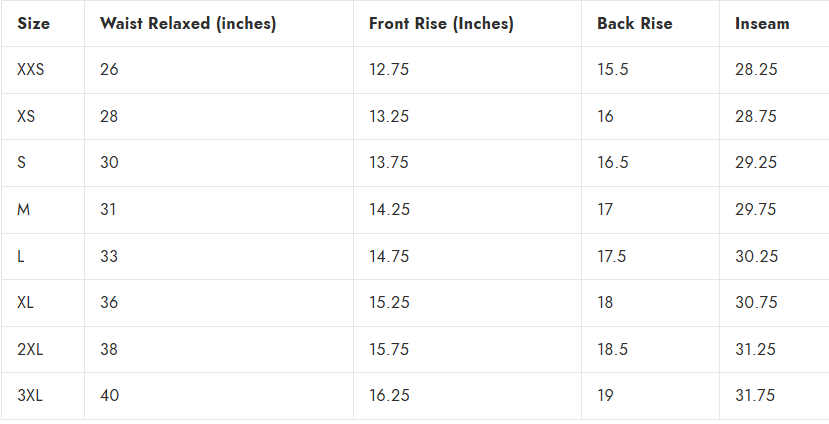This screenshot has width=829, height=424.
Task: Click the 2XL size cell
Action: tap(30, 349)
